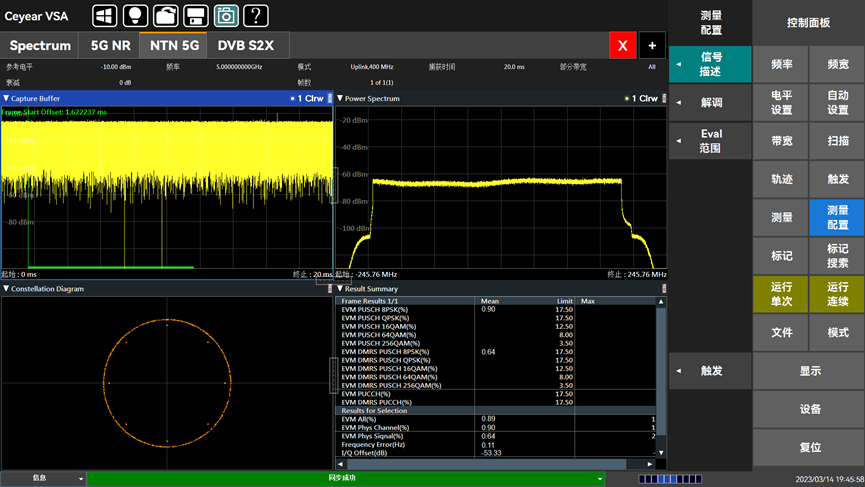Click the light bulb hint icon
This screenshot has width=865, height=487.
coord(135,15)
